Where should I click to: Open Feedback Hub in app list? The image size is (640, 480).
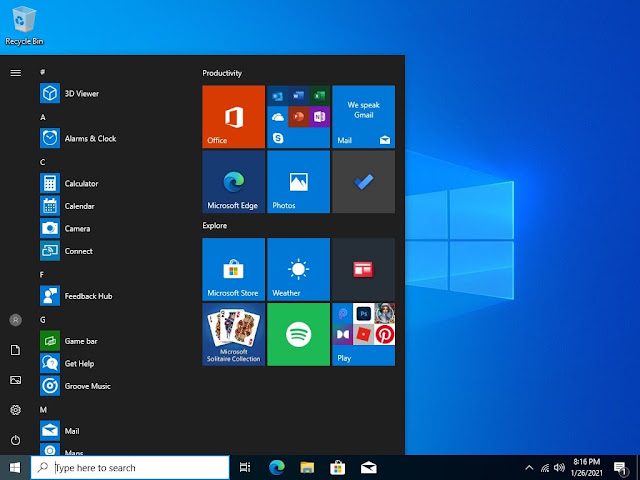tap(76, 296)
